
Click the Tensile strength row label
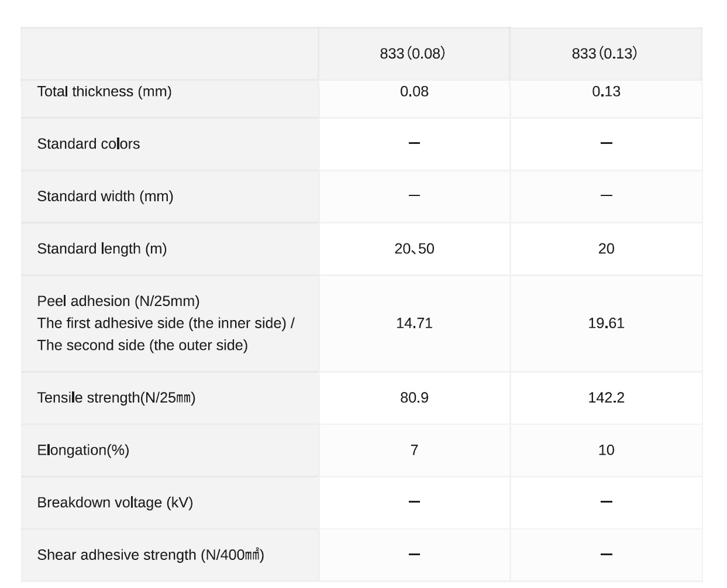click(116, 398)
